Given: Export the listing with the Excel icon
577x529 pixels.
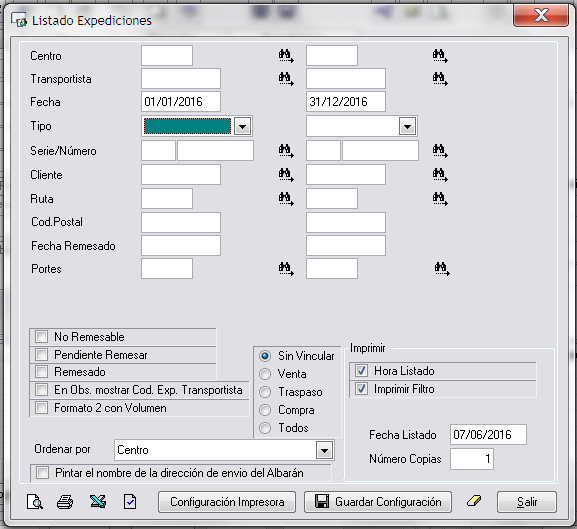Looking at the screenshot, I should [x=98, y=502].
